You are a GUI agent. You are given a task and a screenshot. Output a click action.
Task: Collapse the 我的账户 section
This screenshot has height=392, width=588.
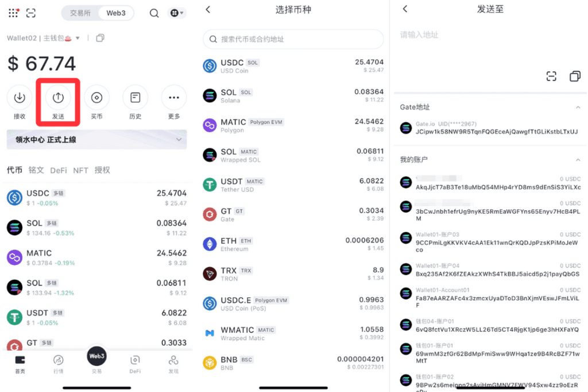[x=577, y=159]
